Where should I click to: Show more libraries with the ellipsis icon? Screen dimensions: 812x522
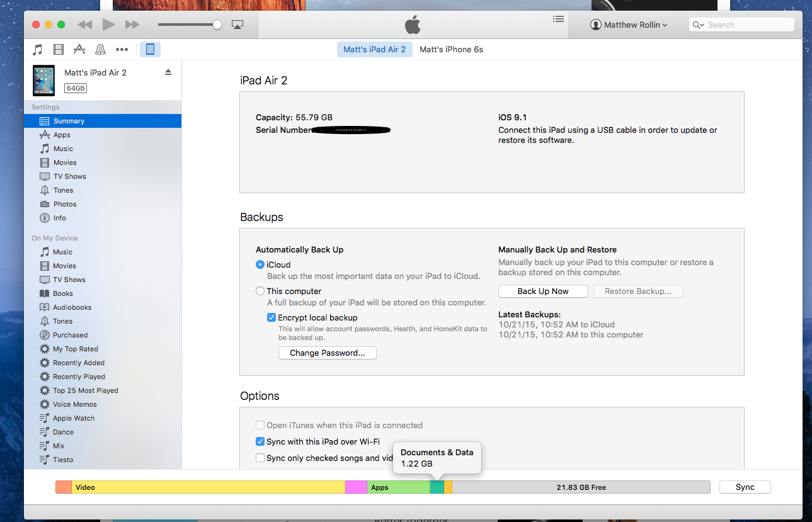[x=122, y=49]
